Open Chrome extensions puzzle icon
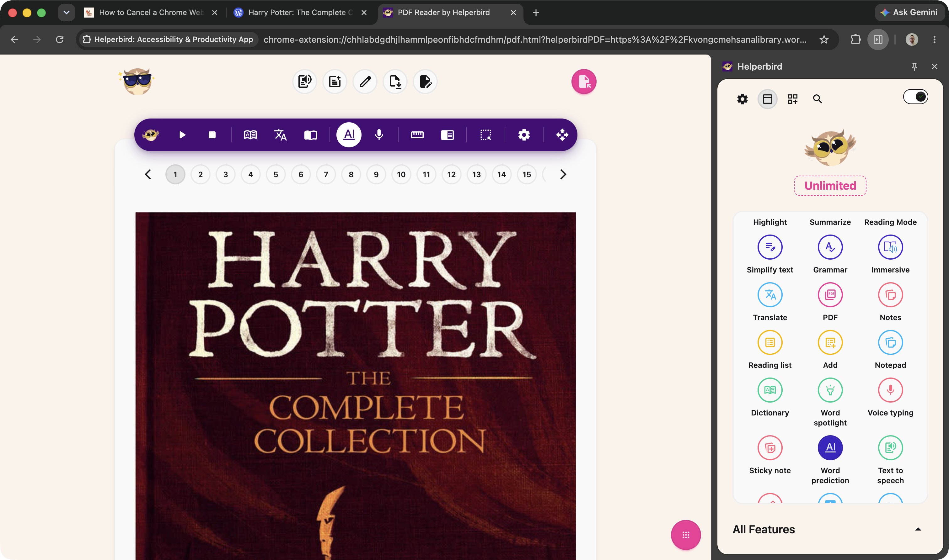This screenshot has height=560, width=949. coord(855,39)
